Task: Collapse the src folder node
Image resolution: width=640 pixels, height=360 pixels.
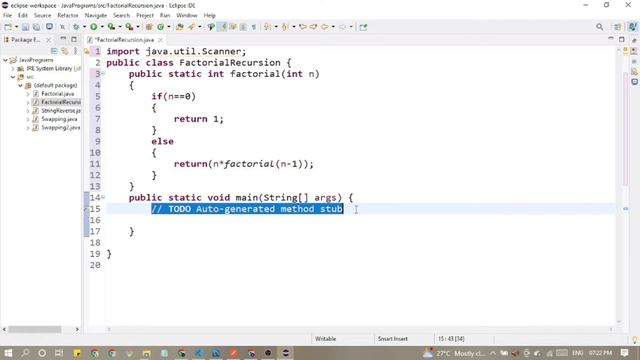Action: 13,77
